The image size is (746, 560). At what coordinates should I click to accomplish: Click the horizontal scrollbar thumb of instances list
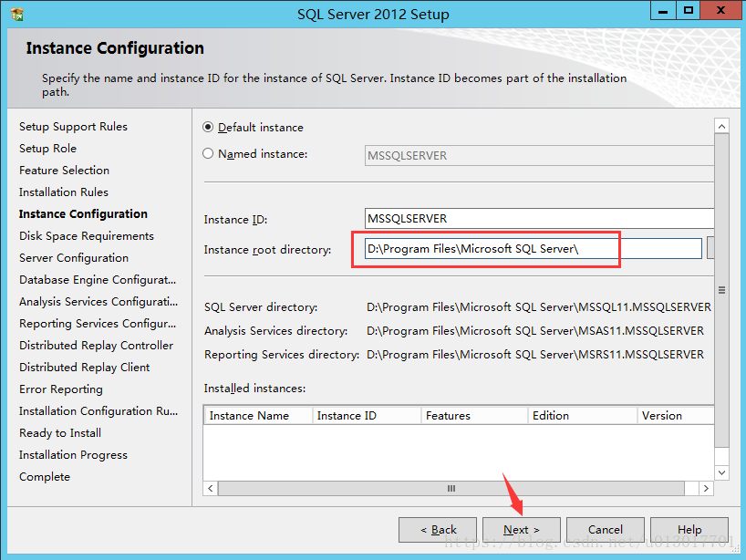pyautogui.click(x=451, y=488)
